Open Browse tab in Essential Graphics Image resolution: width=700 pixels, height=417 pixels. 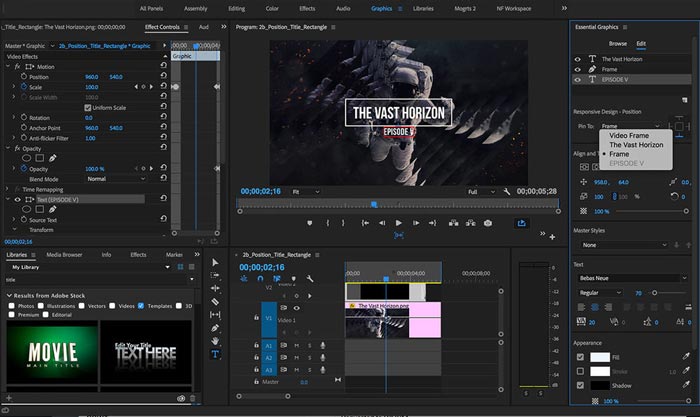tap(618, 44)
